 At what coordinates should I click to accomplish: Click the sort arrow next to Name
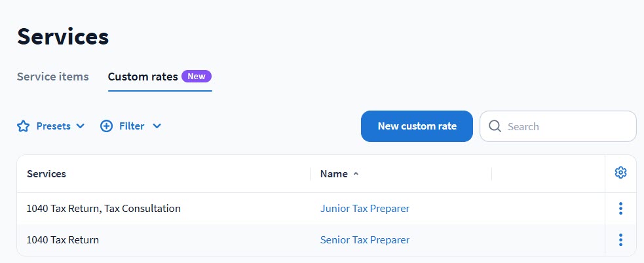click(x=356, y=174)
